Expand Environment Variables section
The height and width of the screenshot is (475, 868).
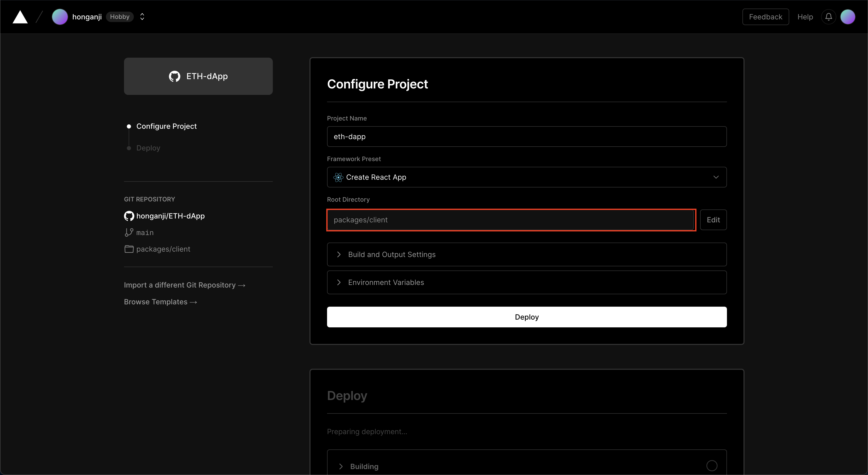coord(527,282)
